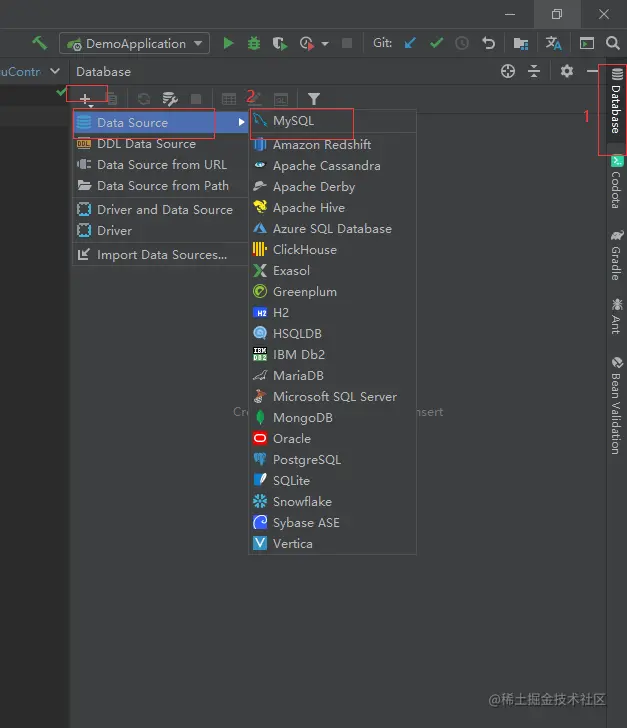Select Exasol data source
627x728 pixels.
333,270
